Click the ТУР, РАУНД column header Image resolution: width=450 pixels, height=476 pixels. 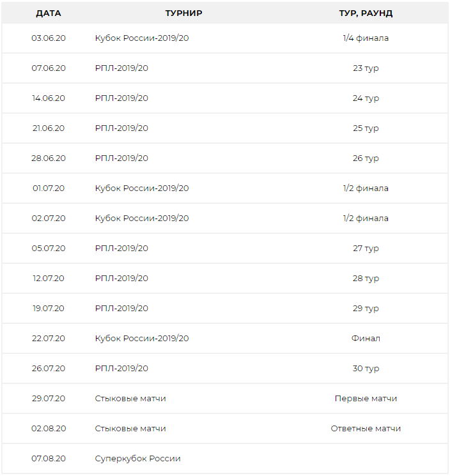click(366, 13)
